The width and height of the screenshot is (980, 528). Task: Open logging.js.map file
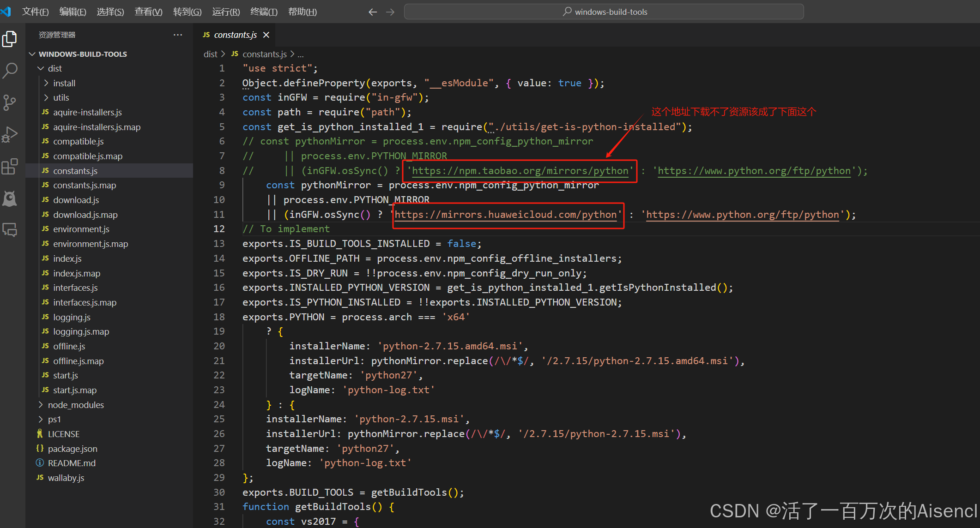(81, 331)
